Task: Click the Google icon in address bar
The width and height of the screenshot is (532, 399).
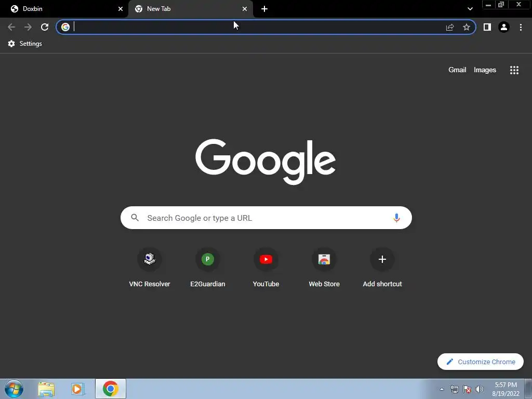Action: pos(65,27)
